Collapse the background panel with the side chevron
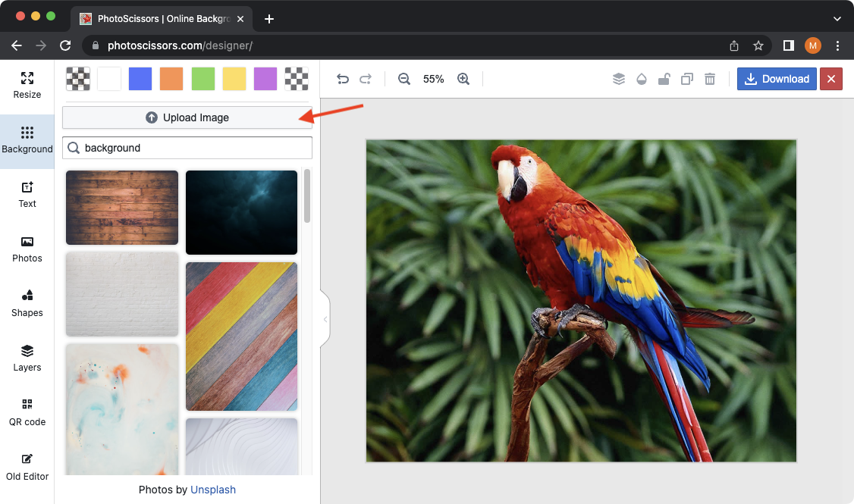 (x=325, y=319)
